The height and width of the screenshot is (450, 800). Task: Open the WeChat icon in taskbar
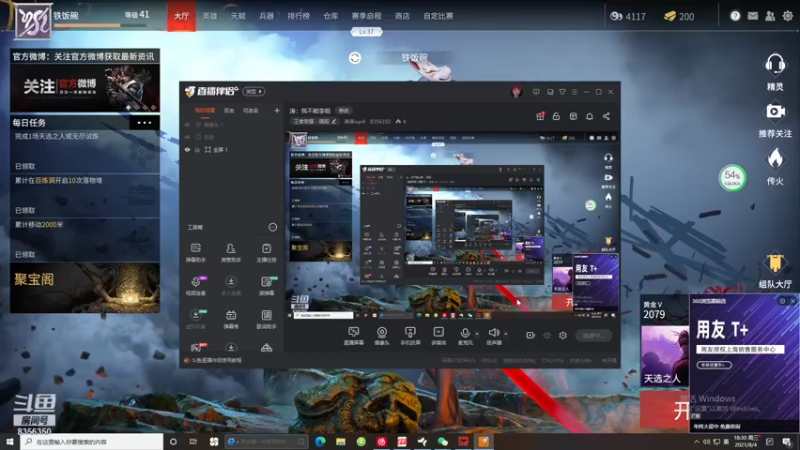click(x=442, y=441)
